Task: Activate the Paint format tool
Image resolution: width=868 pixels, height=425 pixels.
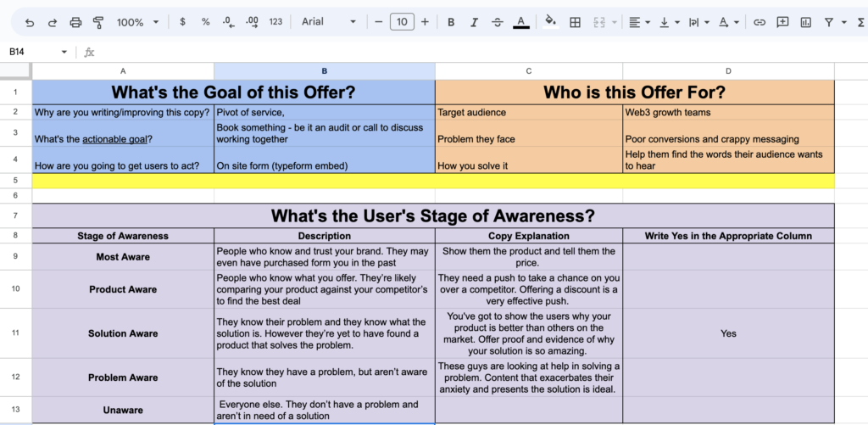Action: [x=98, y=22]
